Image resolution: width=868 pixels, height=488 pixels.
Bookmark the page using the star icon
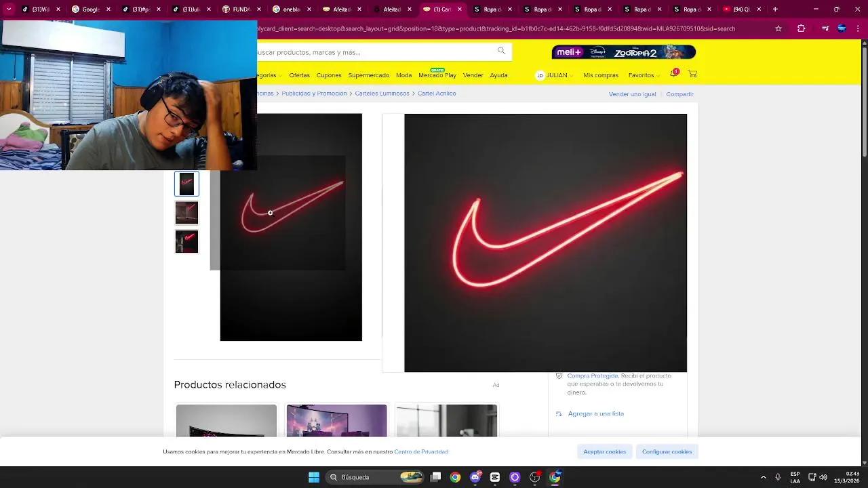pyautogui.click(x=778, y=28)
